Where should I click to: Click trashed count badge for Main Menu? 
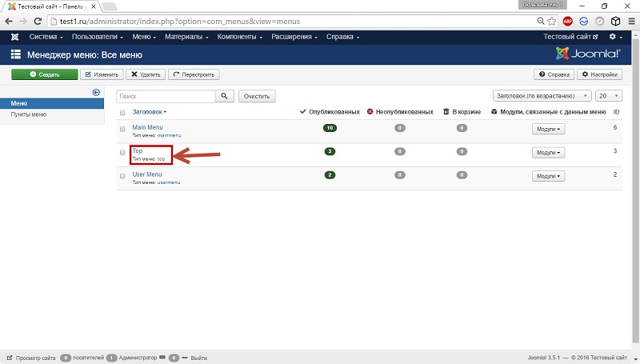tap(462, 128)
